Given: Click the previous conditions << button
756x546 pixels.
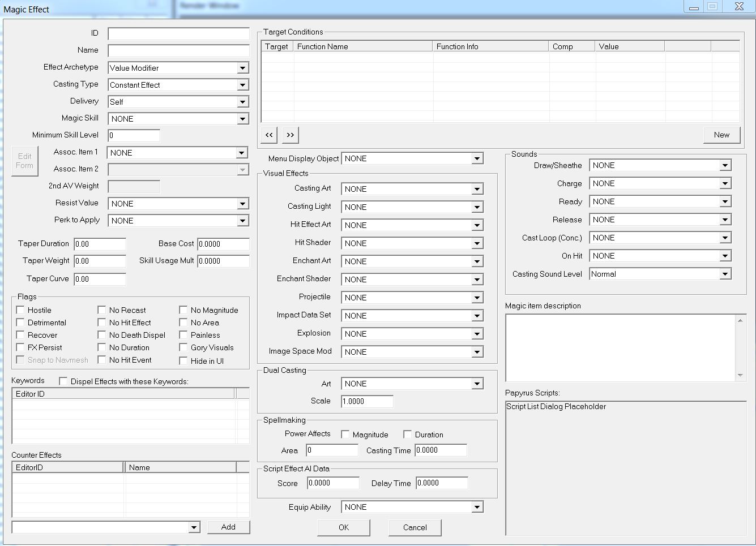Looking at the screenshot, I should point(269,135).
